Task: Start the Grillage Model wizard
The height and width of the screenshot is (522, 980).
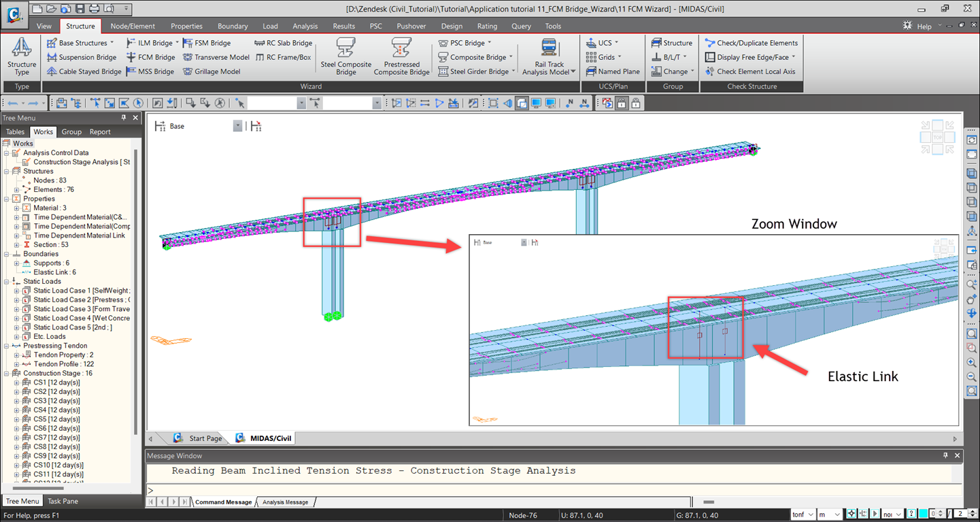Action: (212, 71)
